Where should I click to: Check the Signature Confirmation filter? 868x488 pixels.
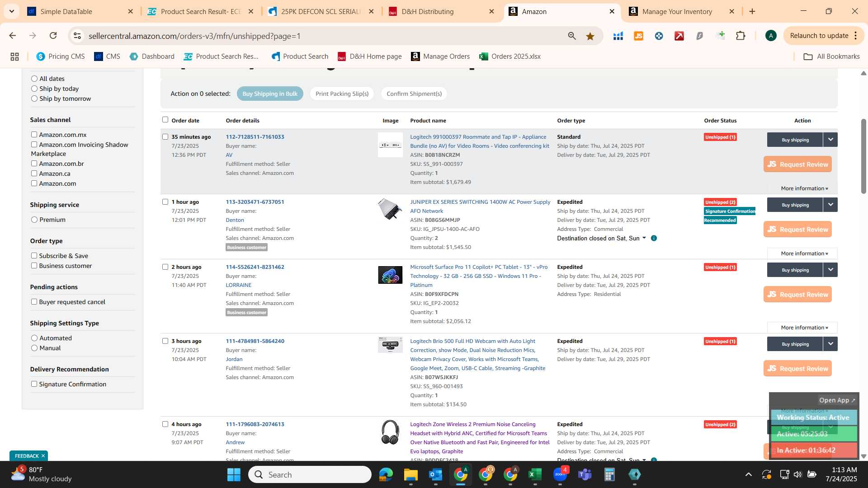(x=34, y=384)
